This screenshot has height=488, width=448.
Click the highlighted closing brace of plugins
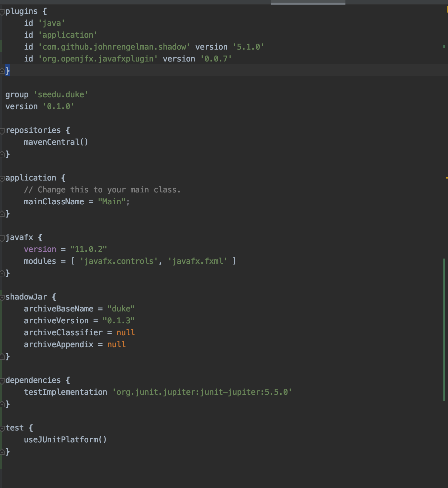pos(8,70)
